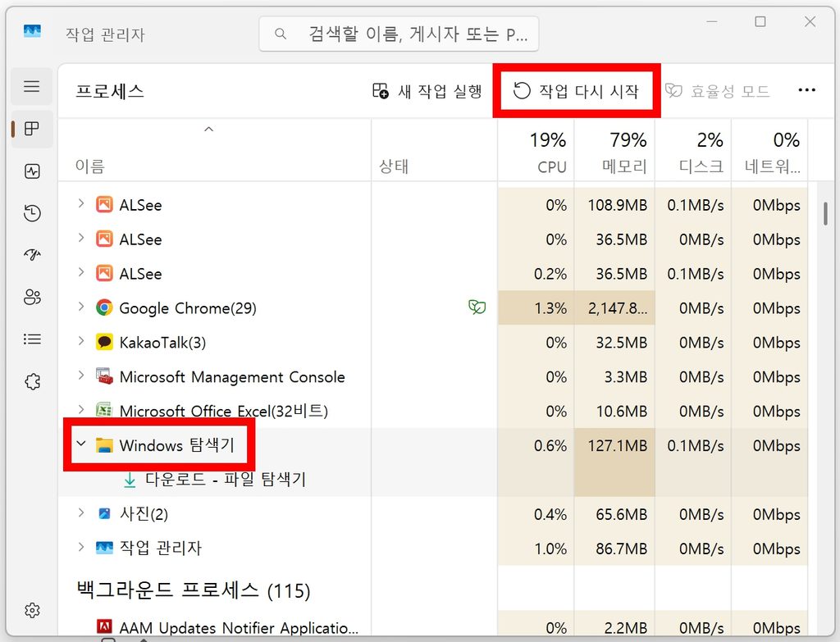Expand the 108.9MB ALSee process
This screenshot has width=840, height=642.
click(81, 203)
